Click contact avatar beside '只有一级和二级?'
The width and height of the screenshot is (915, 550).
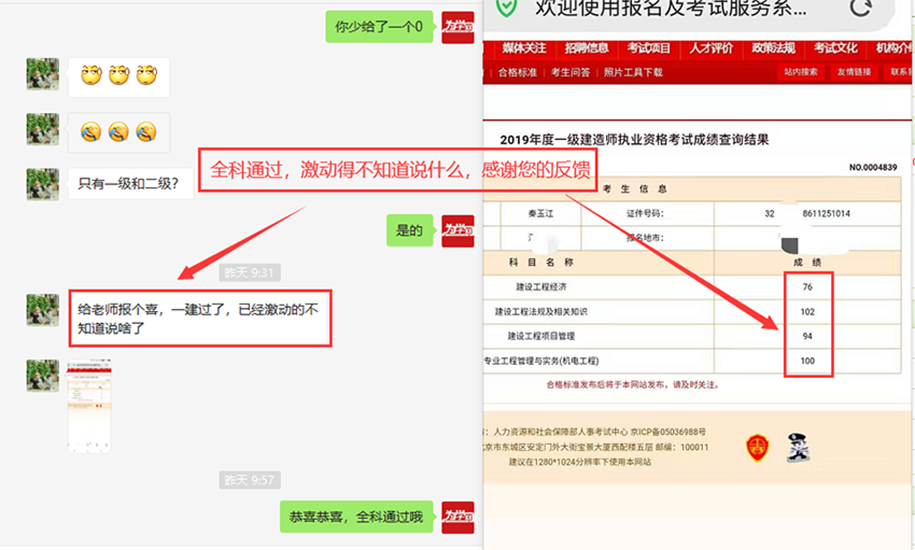(x=43, y=184)
